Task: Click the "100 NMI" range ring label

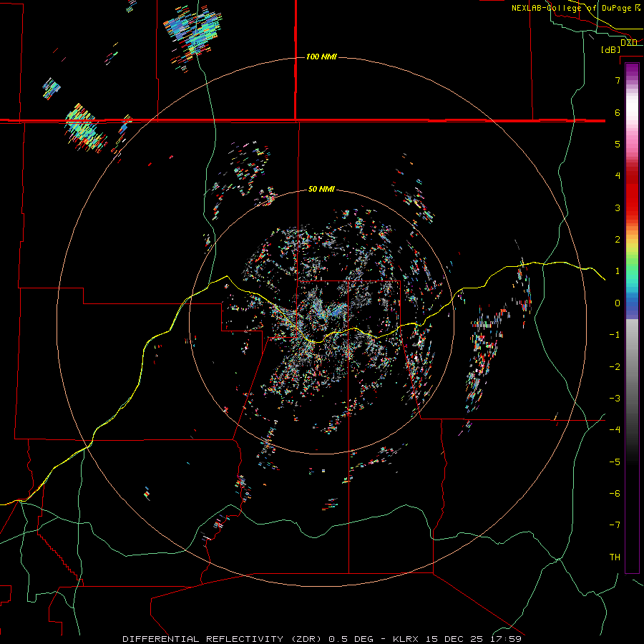Action: [321, 57]
